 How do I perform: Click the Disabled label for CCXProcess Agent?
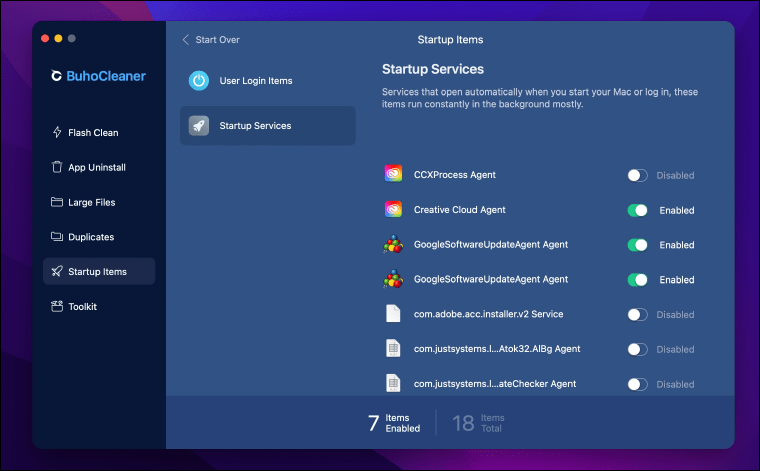[675, 175]
